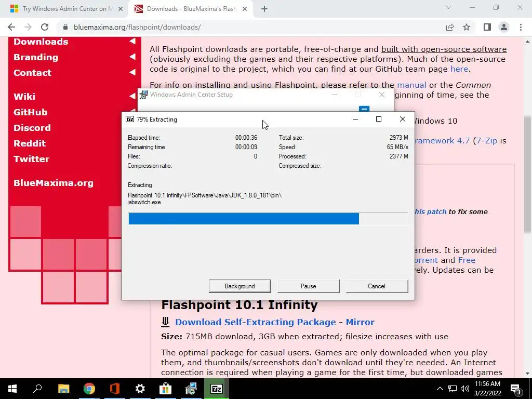This screenshot has height=399, width=532.
Task: Bookmark this page with star icon
Action: pos(467,27)
